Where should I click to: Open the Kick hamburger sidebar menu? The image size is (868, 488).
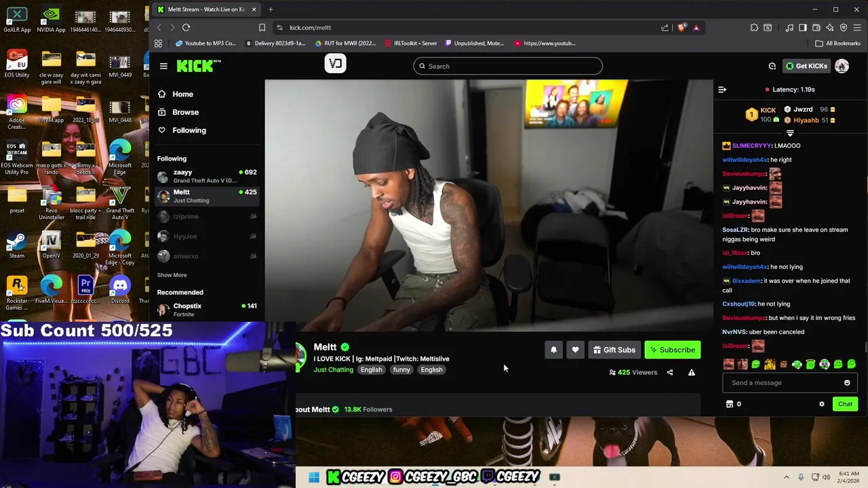click(x=163, y=66)
